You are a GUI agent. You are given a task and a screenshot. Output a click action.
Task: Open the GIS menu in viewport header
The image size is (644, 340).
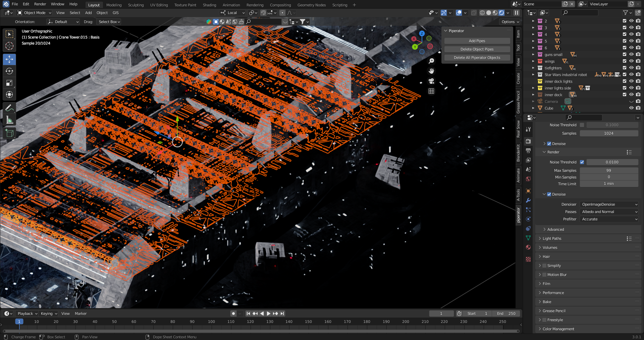(116, 13)
